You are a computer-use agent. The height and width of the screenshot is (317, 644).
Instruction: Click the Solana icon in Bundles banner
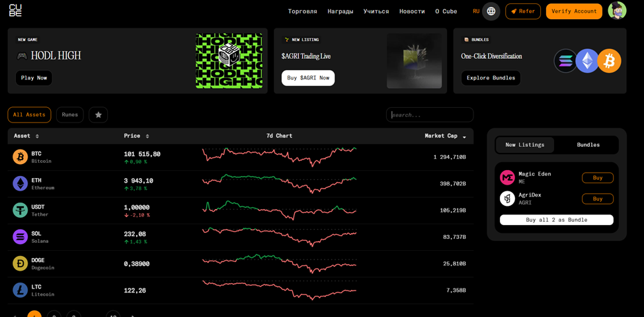[x=565, y=61]
